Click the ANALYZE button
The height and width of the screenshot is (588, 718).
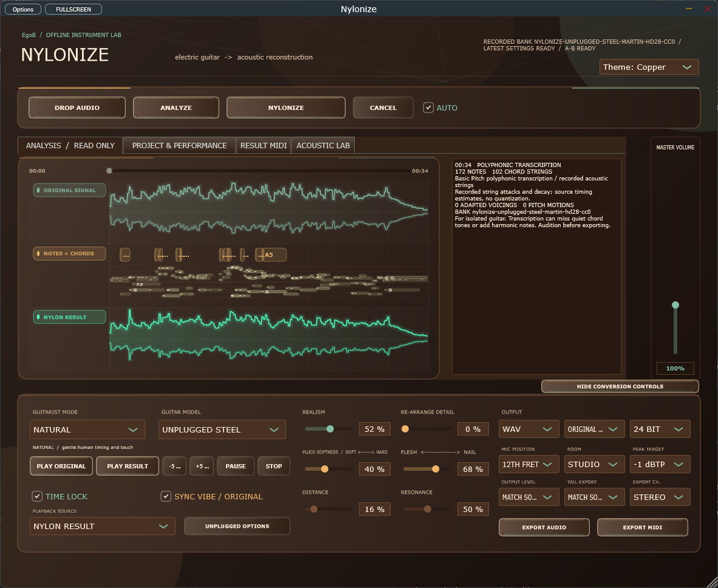click(176, 108)
